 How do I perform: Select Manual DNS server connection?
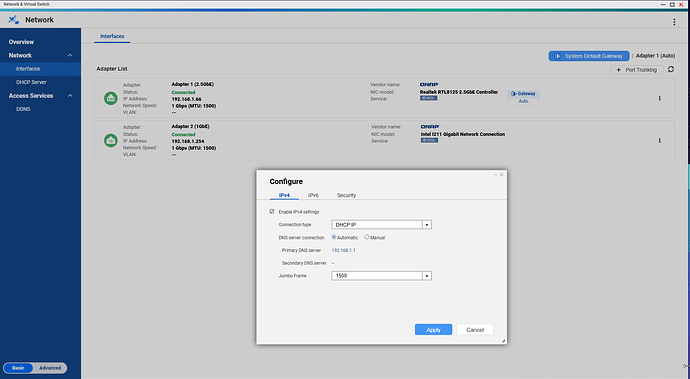click(x=367, y=237)
